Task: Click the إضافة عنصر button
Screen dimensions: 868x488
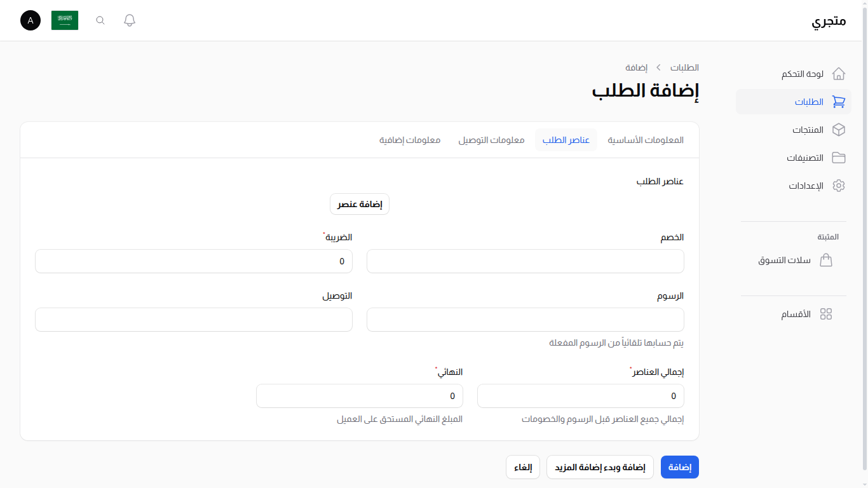Action: click(x=359, y=204)
